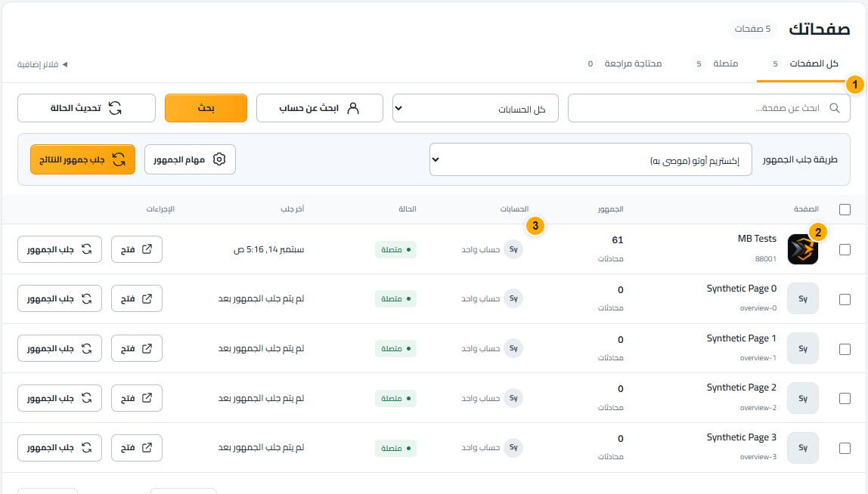Screen dimensions: 868x494
Task: Click ابحث عن حساب button
Action: tap(319, 108)
